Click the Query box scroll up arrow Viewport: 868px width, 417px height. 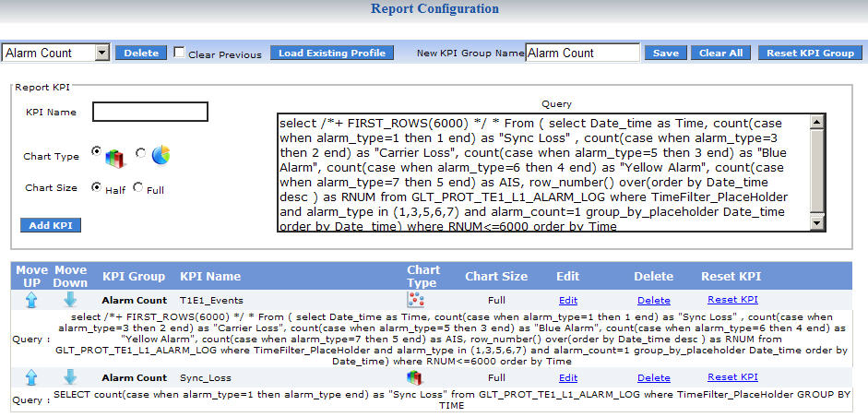pos(816,123)
